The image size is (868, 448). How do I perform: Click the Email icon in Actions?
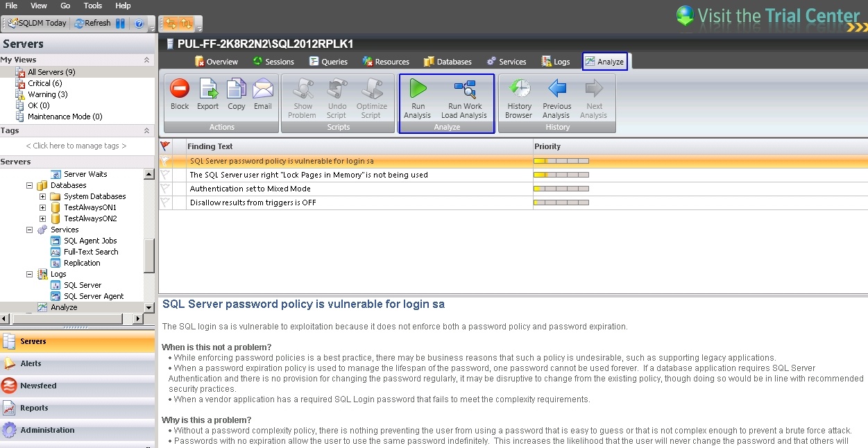click(x=262, y=88)
